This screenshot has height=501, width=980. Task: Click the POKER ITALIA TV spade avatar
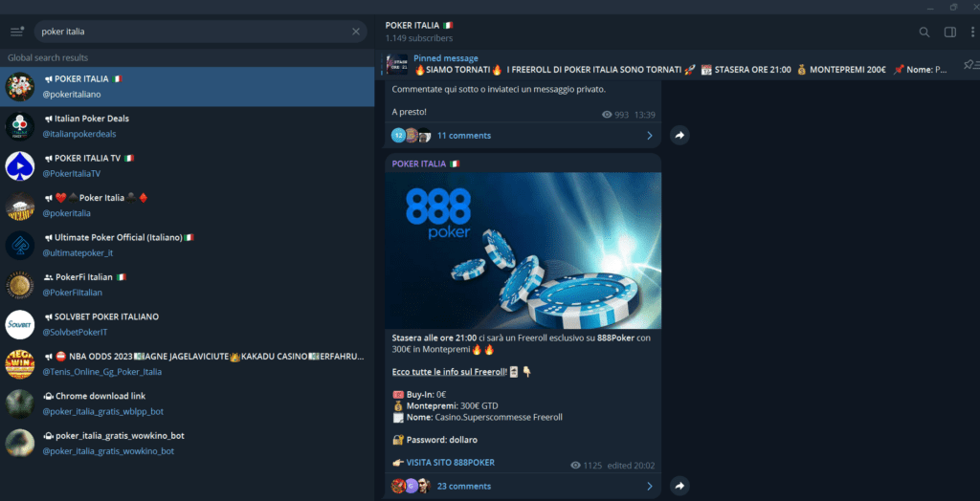click(20, 166)
